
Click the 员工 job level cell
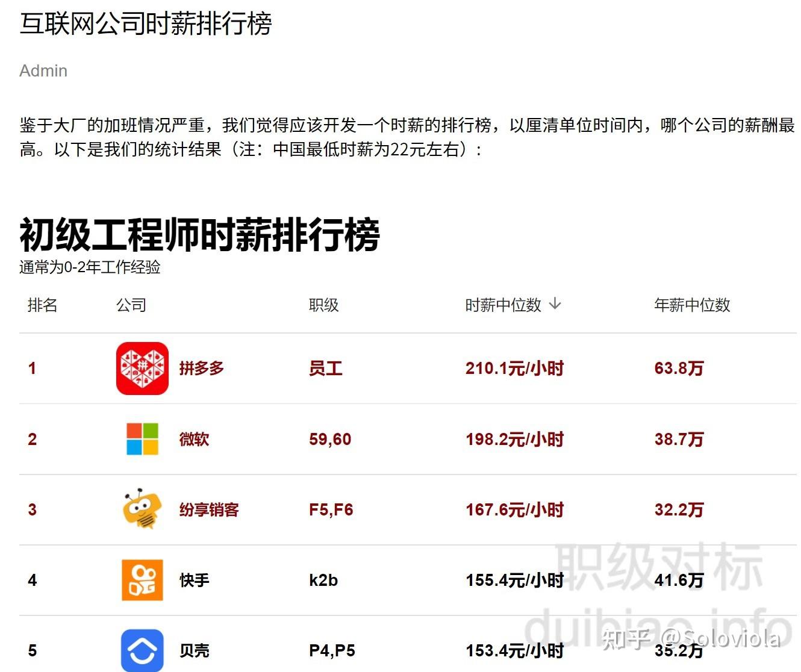click(326, 368)
